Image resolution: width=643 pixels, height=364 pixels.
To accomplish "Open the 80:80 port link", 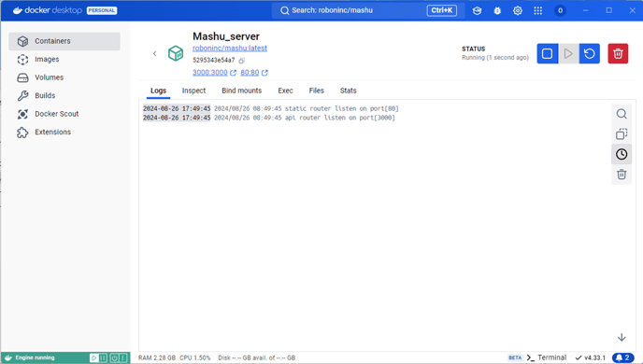I will [250, 73].
